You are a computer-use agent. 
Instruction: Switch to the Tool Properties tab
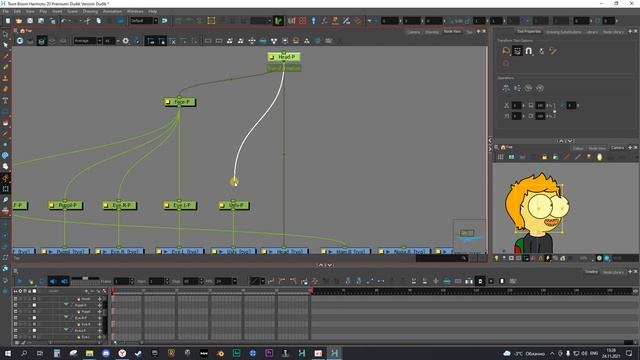529,31
